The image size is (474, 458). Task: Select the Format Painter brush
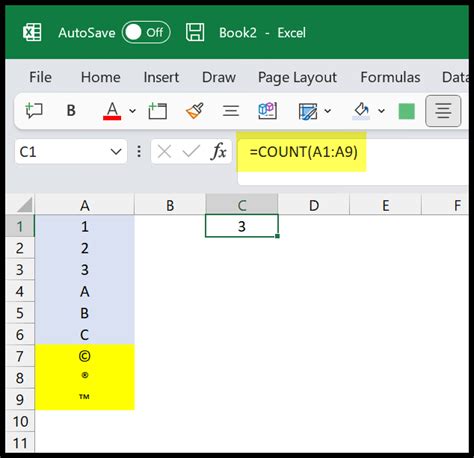tap(195, 111)
